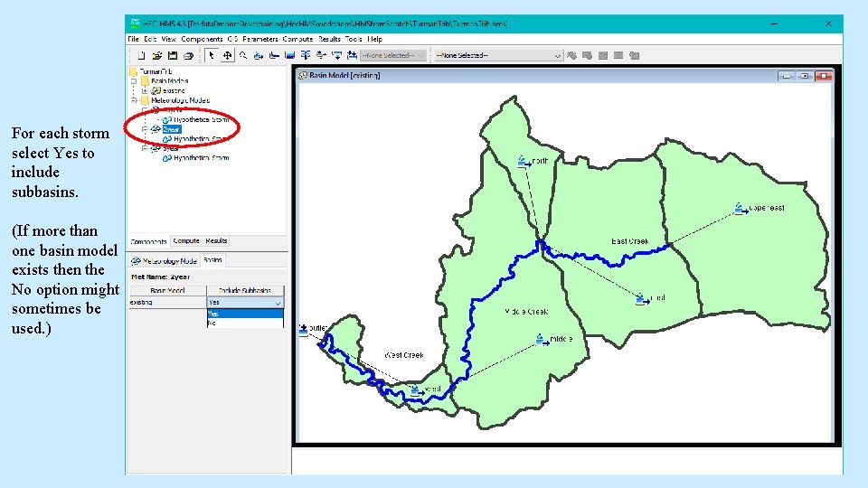Click the west subbasin icon on map
Viewport: 868px width, 488px height.
pos(416,390)
